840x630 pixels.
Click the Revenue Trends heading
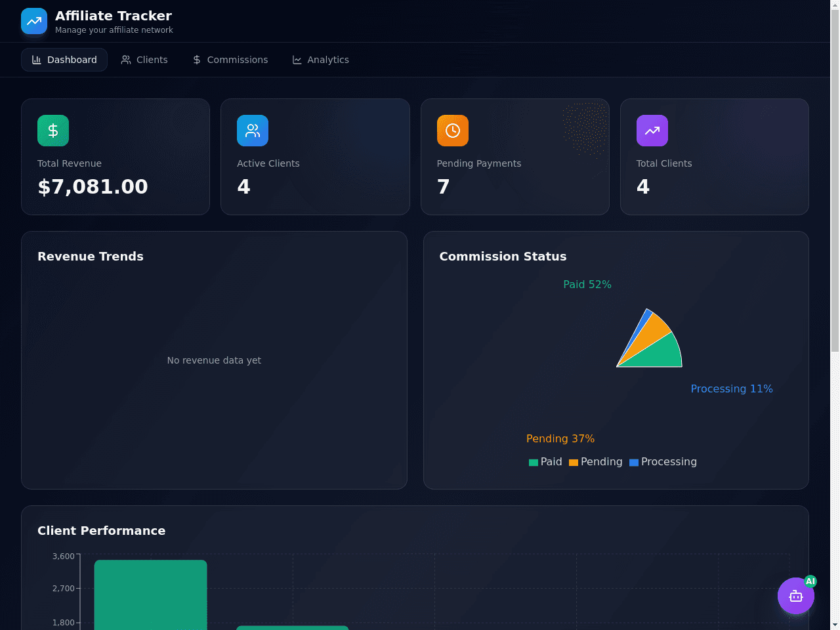[91, 257]
